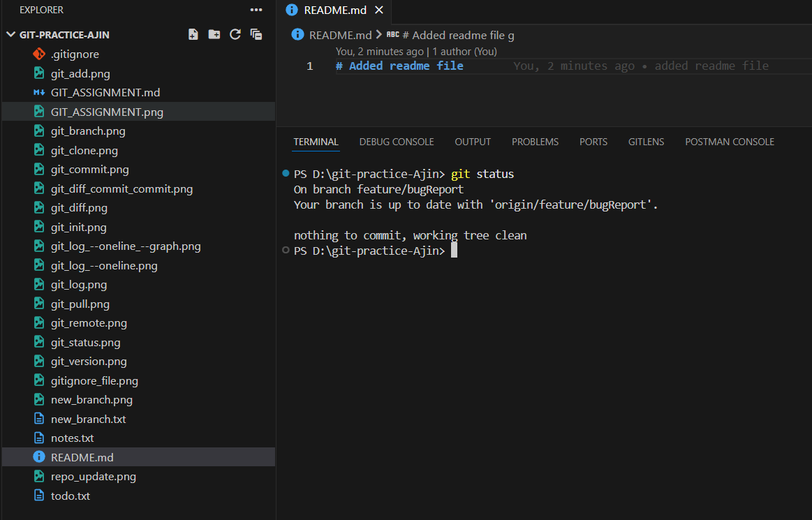Create a new folder in the Explorer
812x520 pixels.
tap(214, 34)
